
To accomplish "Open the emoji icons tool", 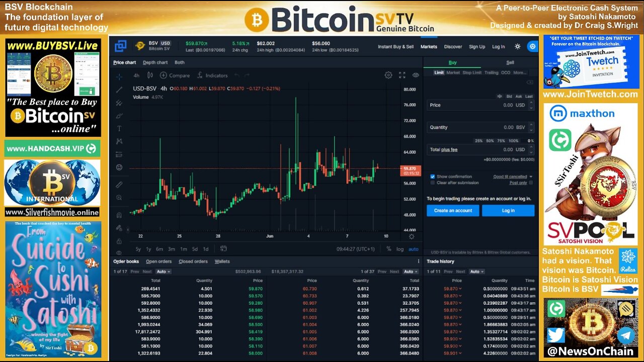I will pyautogui.click(x=119, y=167).
